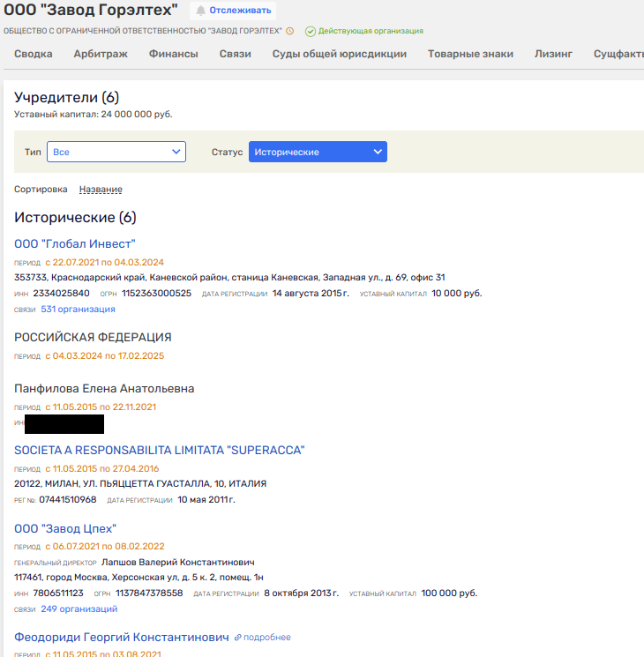This screenshot has width=644, height=657.
Task: Open 249 организаций connections link
Action: click(79, 608)
